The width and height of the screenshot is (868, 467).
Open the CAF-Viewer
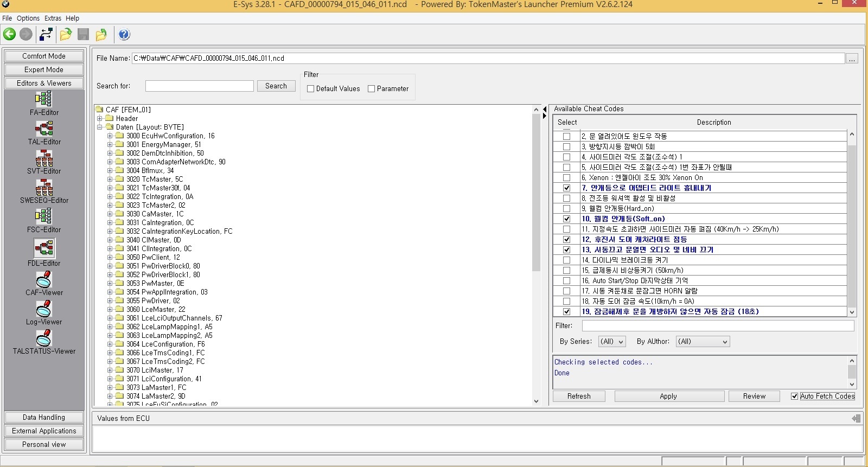click(44, 283)
